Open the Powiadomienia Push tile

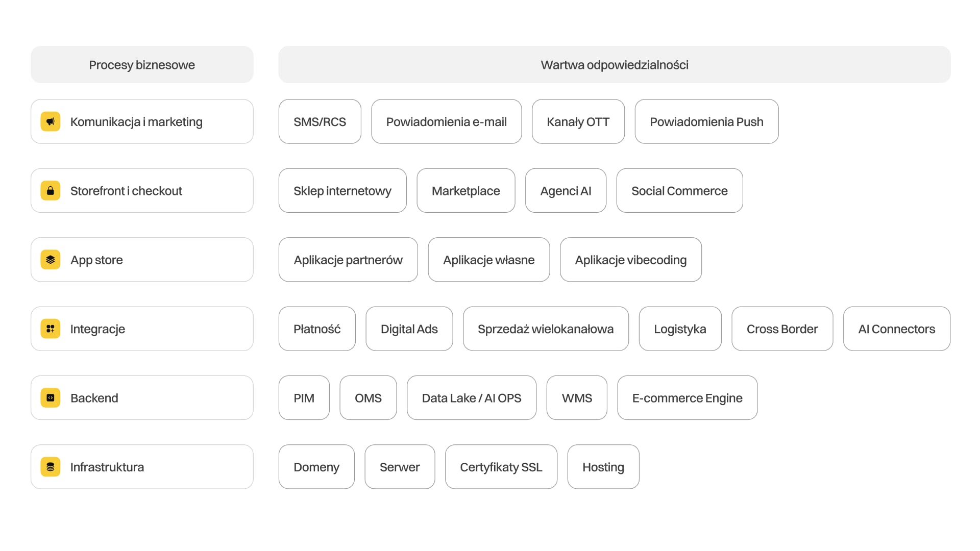pos(707,121)
